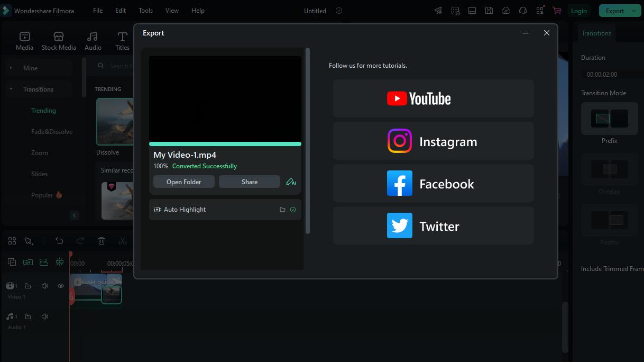Click the Login button
Viewport: 644px width, 362px height.
578,11
